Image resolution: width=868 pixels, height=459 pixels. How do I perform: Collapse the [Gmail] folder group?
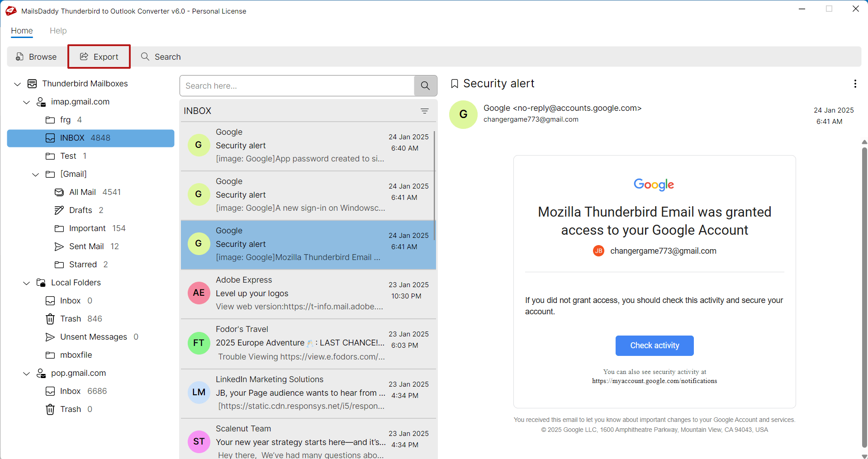click(36, 175)
